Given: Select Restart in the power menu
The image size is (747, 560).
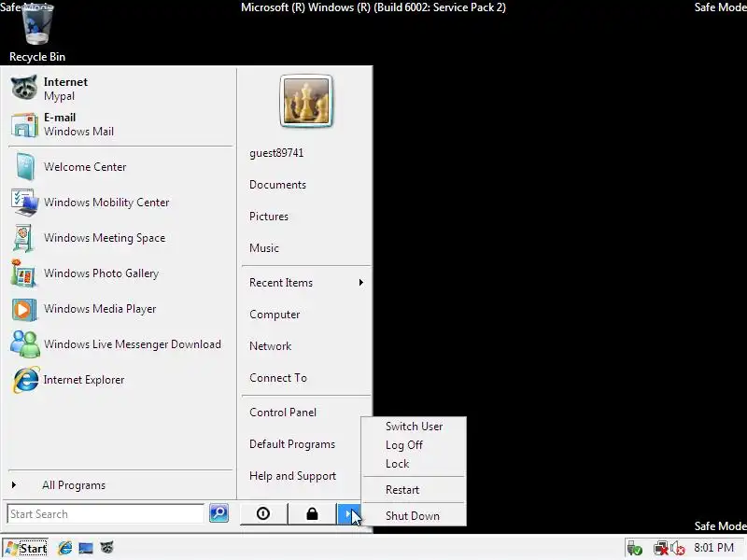Looking at the screenshot, I should (x=414, y=489).
